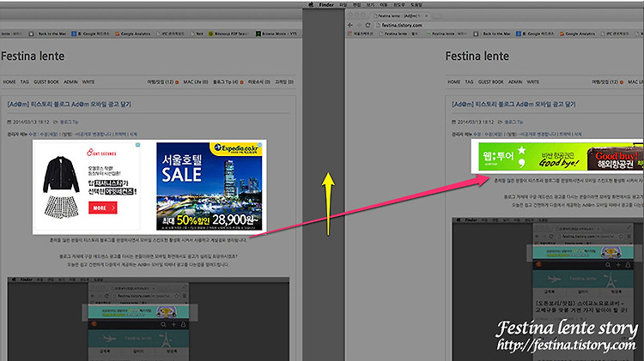The height and width of the screenshot is (361, 644).
Task: Open TAG in the left window blog menu
Action: [x=25, y=82]
